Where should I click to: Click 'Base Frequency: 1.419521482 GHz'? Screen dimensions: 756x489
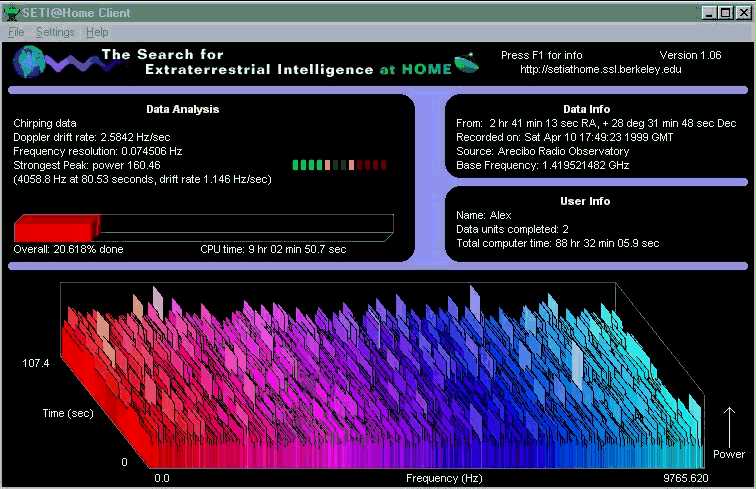542,165
